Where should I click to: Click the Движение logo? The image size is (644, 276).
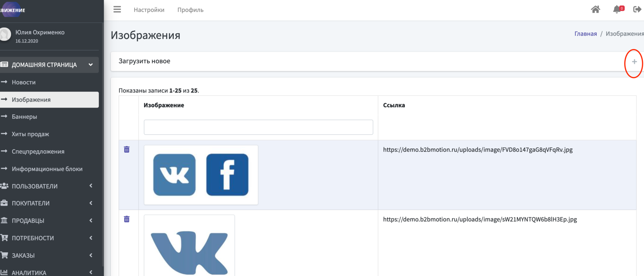click(13, 10)
